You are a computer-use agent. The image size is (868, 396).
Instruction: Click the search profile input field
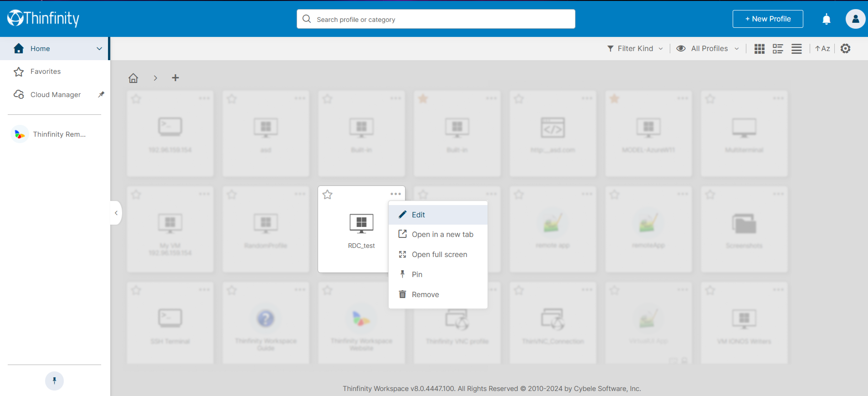tap(436, 19)
